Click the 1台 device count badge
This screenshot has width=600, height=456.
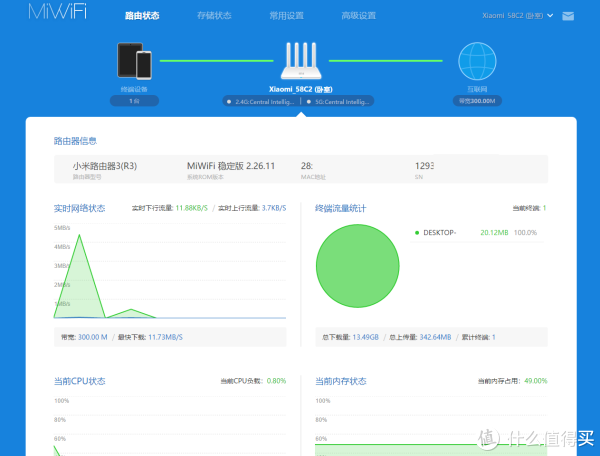[134, 101]
